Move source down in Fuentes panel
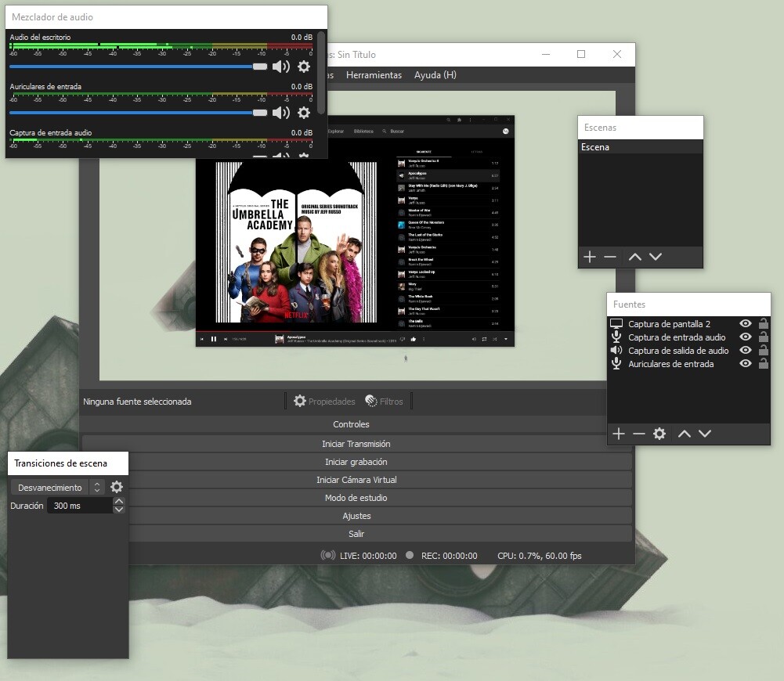This screenshot has width=784, height=681. click(705, 434)
